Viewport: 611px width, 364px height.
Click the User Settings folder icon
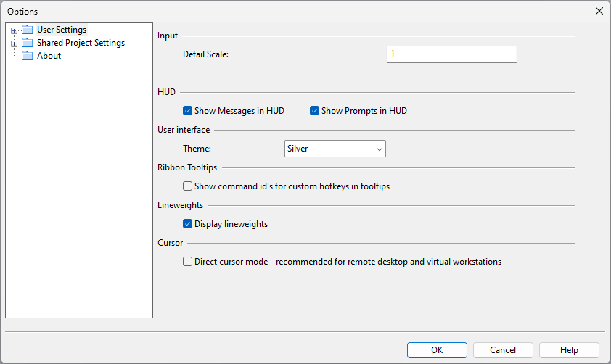(28, 30)
